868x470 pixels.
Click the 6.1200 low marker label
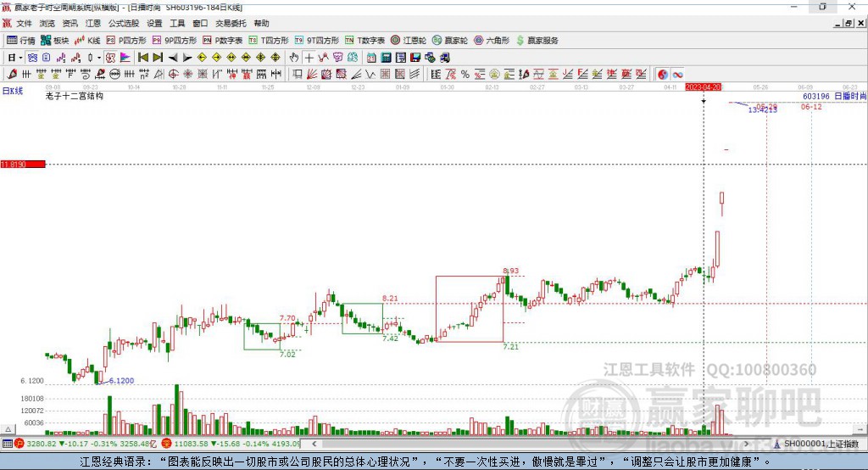pos(121,381)
